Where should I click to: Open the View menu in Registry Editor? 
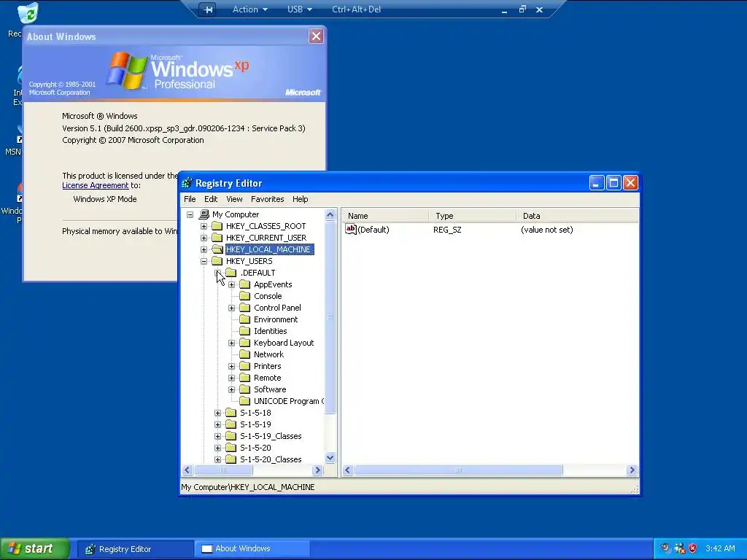[x=234, y=199]
